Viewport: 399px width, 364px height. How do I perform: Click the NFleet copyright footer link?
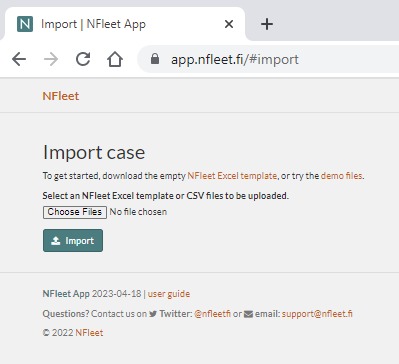(89, 333)
